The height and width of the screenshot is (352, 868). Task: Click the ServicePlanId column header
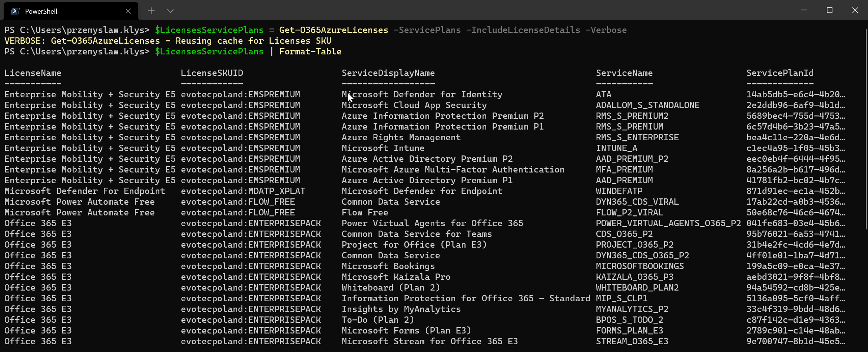[780, 73]
